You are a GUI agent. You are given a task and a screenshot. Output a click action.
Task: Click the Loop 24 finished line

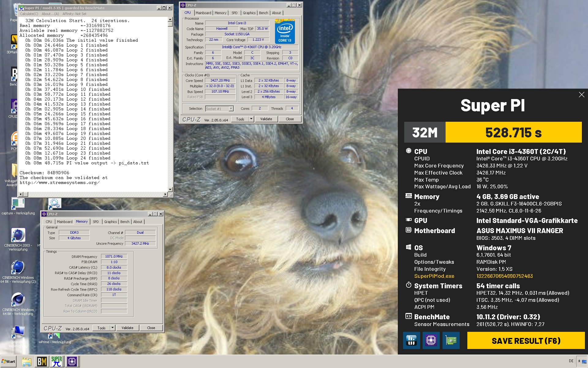click(68, 158)
